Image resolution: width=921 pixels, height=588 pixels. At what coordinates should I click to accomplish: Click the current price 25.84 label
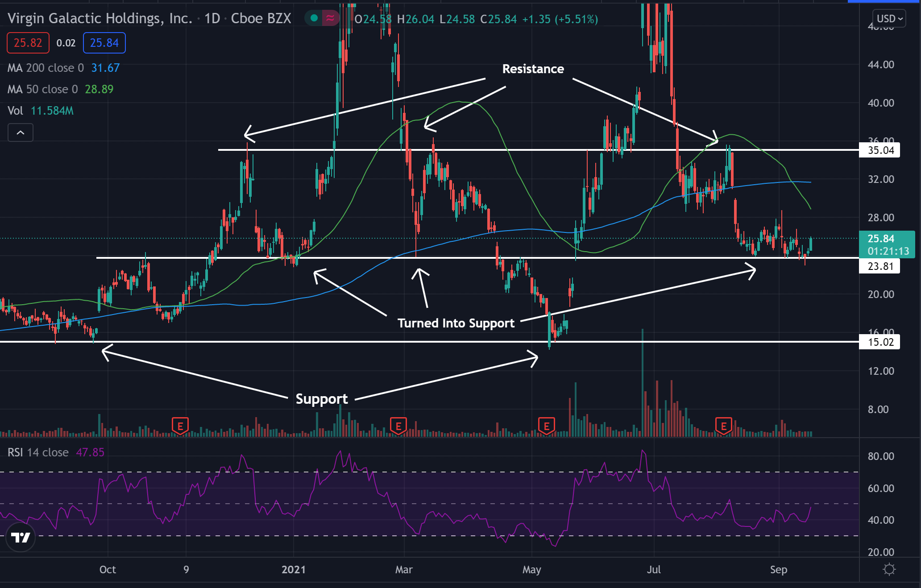click(x=887, y=244)
